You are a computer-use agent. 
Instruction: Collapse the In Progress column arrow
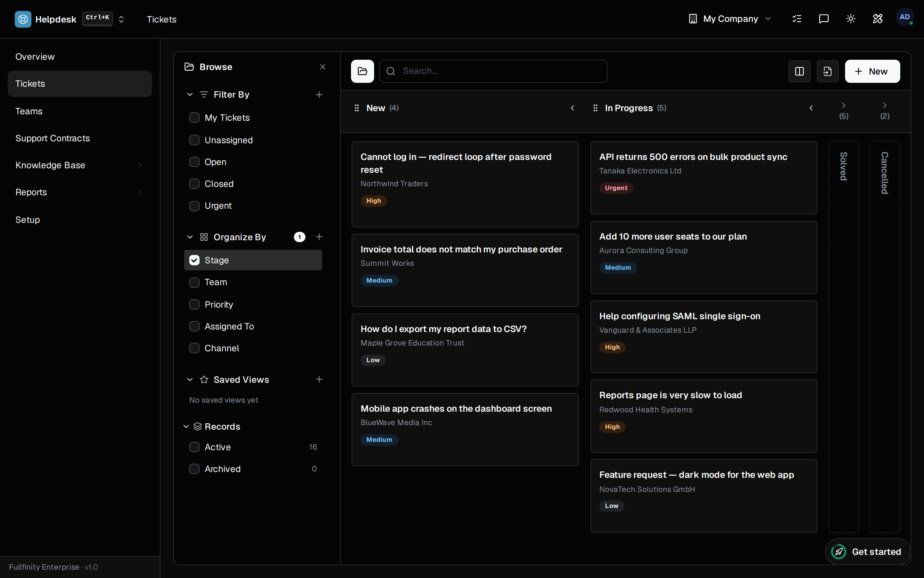(x=811, y=108)
